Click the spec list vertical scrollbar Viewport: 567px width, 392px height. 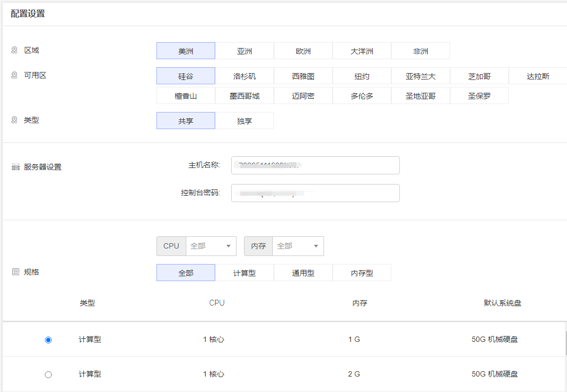[565, 344]
